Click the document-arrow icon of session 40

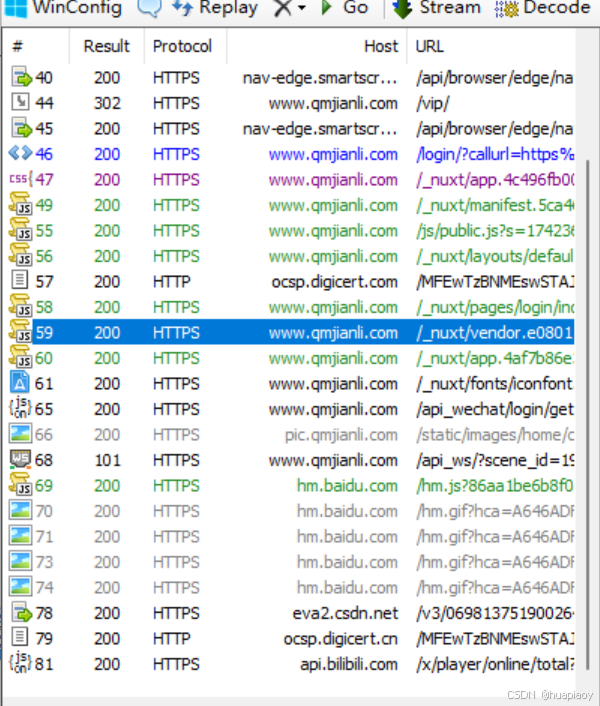tap(21, 77)
